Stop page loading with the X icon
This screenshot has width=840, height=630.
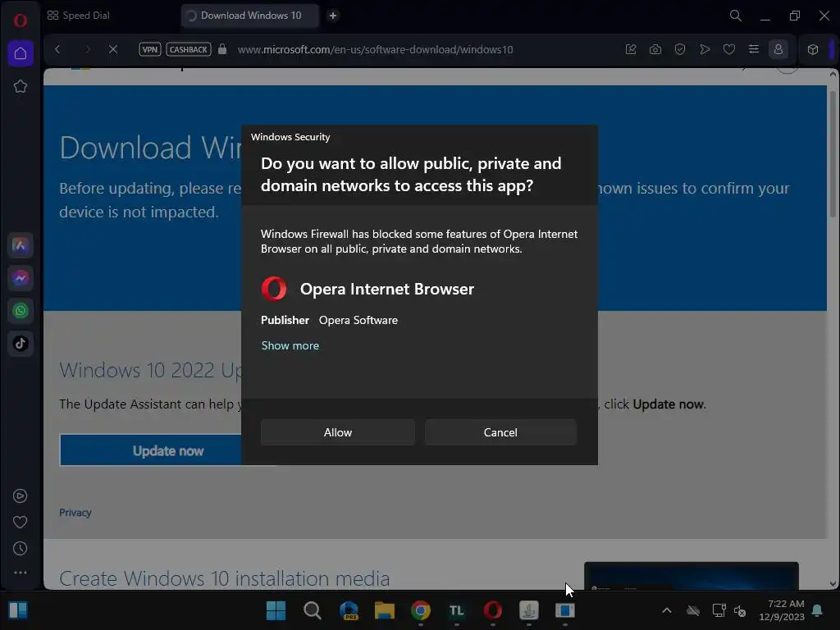pyautogui.click(x=113, y=49)
